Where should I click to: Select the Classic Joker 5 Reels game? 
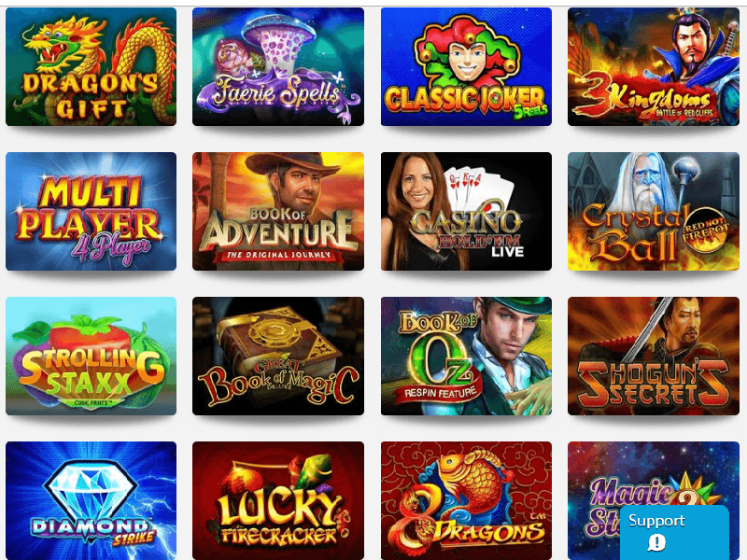coord(466,66)
